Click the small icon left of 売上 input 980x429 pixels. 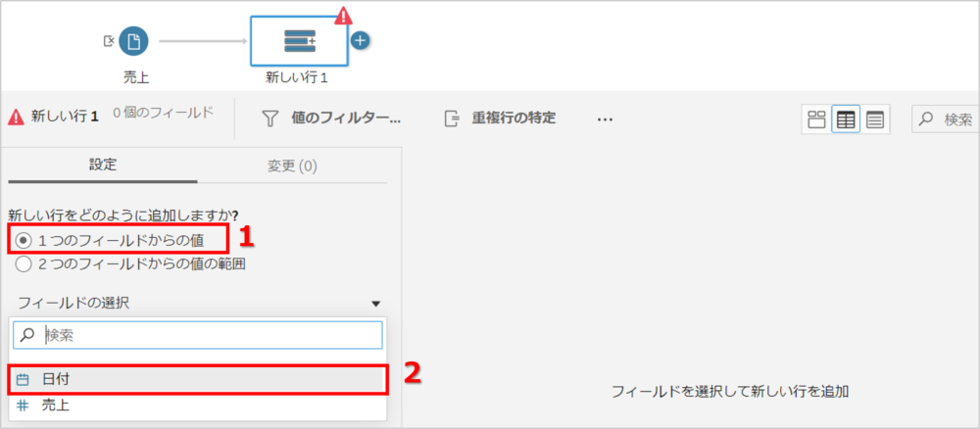click(x=109, y=41)
